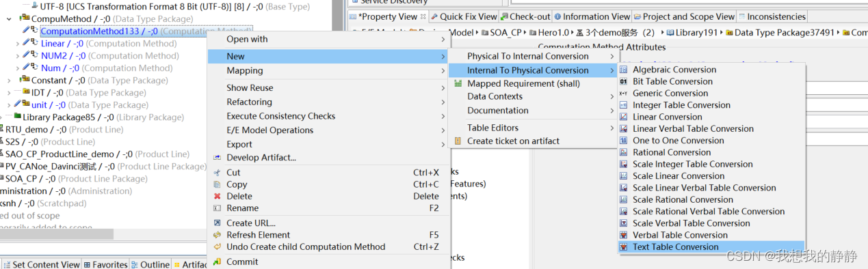Select Scale Rational Conversion icon
Image resolution: width=868 pixels, height=269 pixels.
(x=623, y=199)
